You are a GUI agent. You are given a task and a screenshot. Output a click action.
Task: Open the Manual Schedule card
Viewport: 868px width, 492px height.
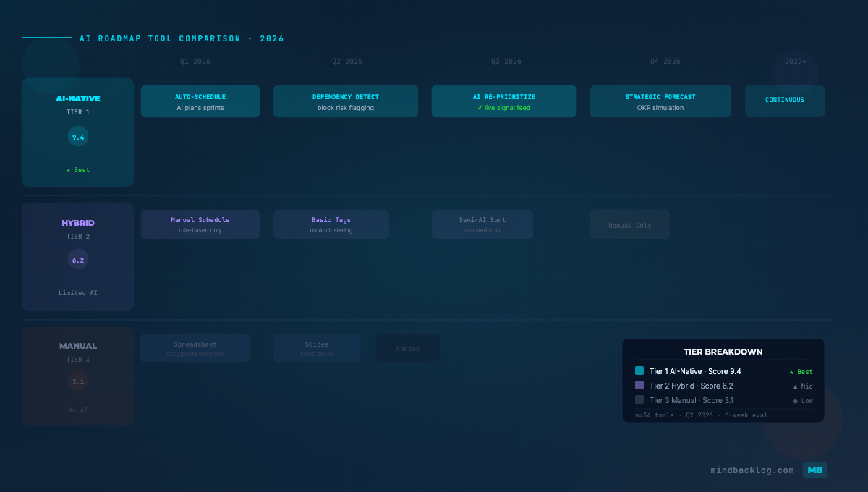point(200,224)
